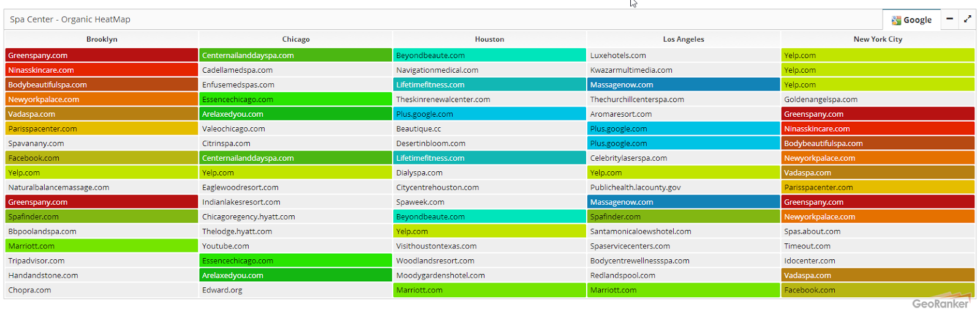Collapse panel with the minimize dash icon
Screen dimensions: 980x318
coord(949,19)
